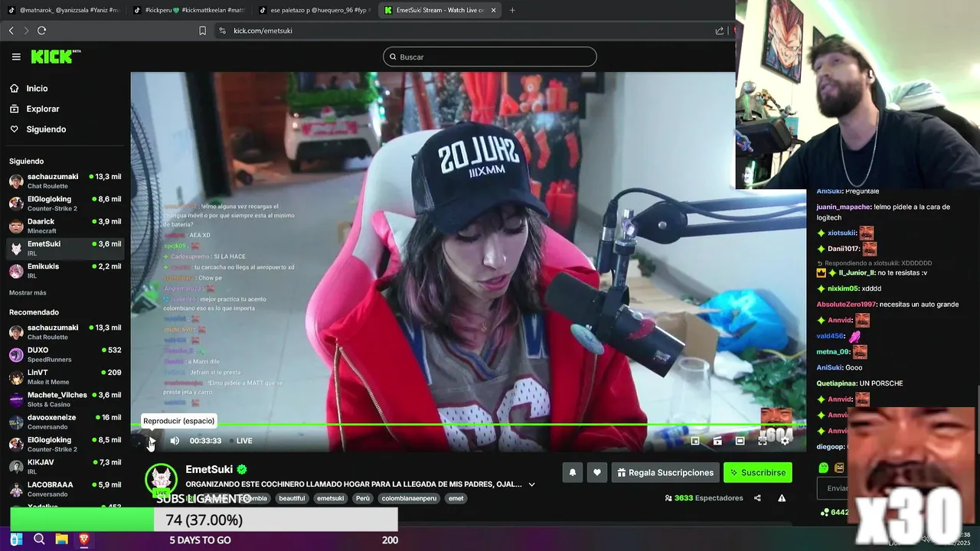Open player settings gear
The image size is (980, 551).
785,441
